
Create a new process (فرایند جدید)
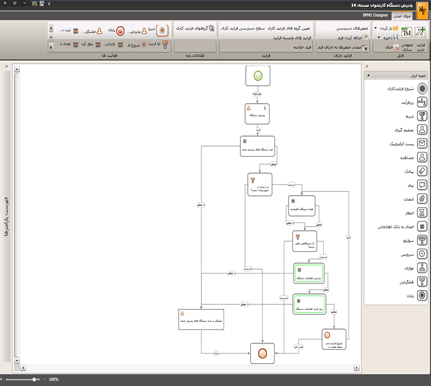421,38
